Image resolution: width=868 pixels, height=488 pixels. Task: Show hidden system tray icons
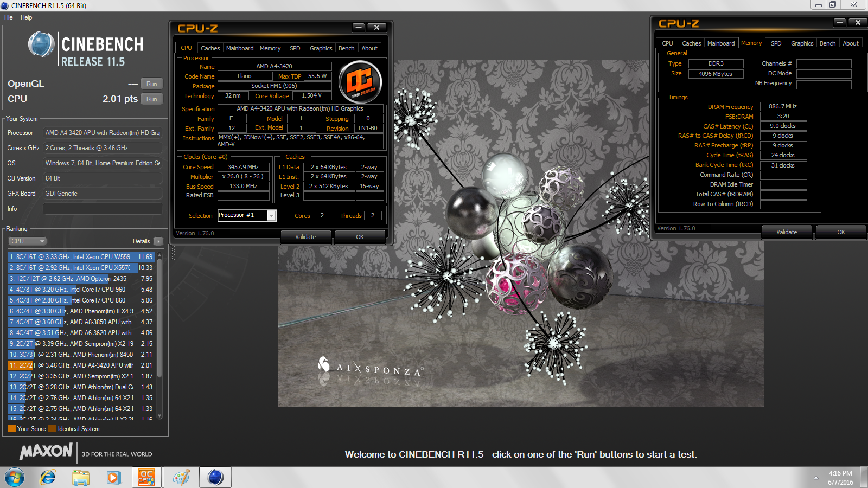point(816,478)
